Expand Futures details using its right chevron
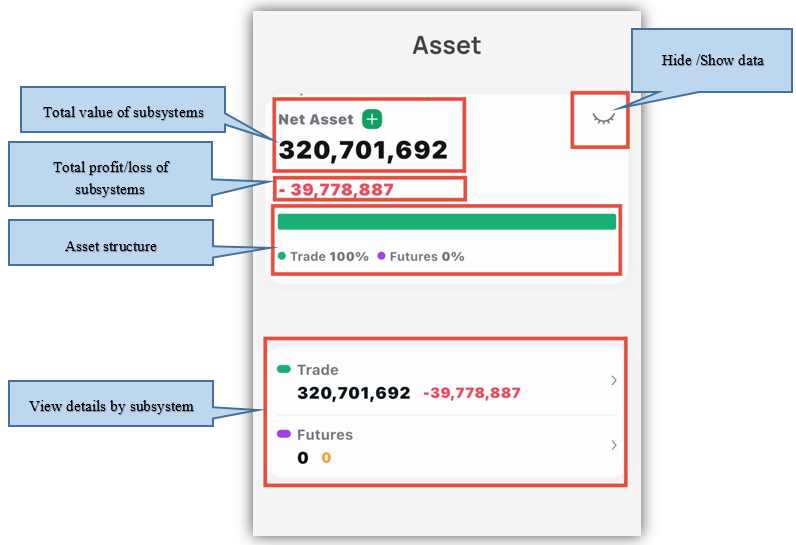 [613, 445]
